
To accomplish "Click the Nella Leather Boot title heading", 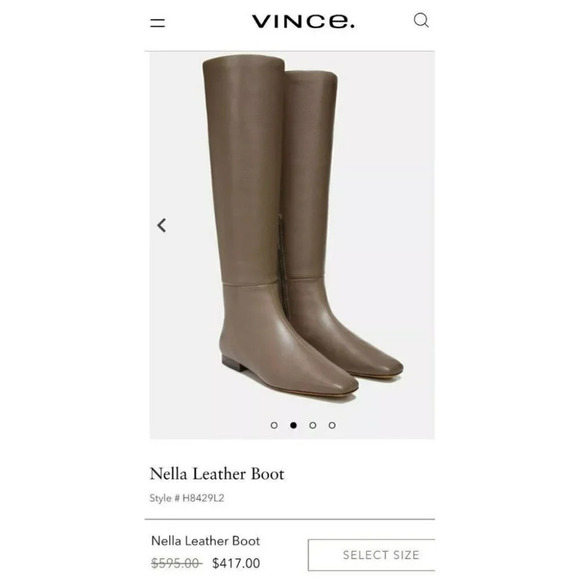I will 217,474.
